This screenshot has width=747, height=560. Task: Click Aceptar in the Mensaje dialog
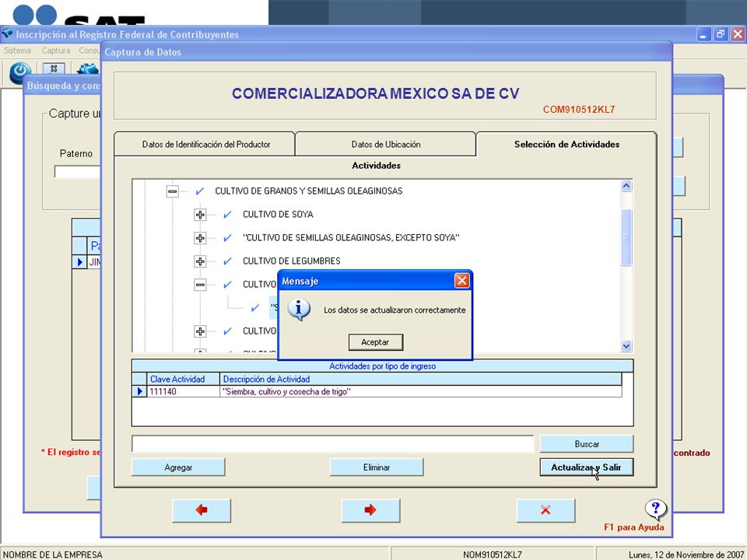pos(375,342)
